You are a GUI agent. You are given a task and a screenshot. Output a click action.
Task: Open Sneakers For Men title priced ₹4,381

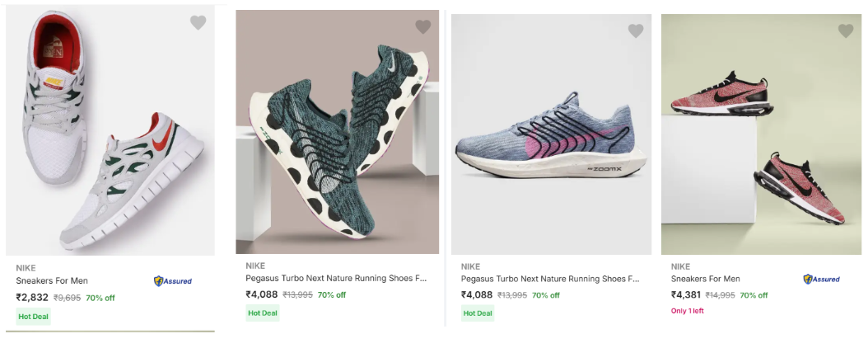click(706, 280)
